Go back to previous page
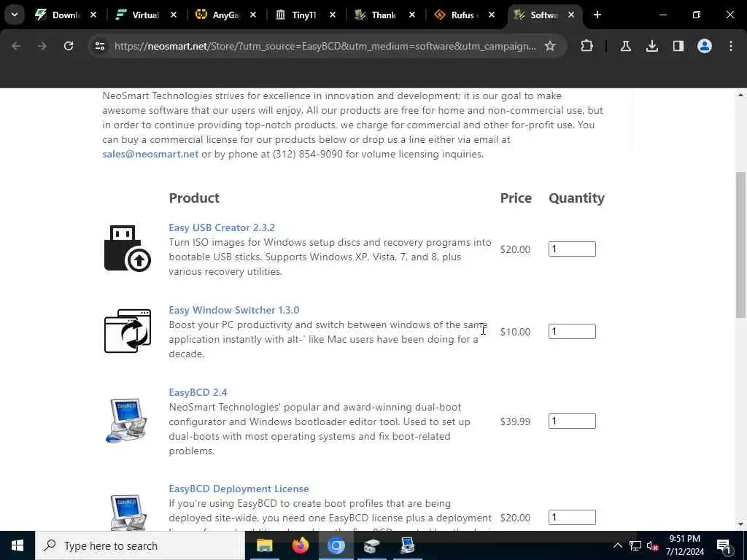 coord(16,46)
